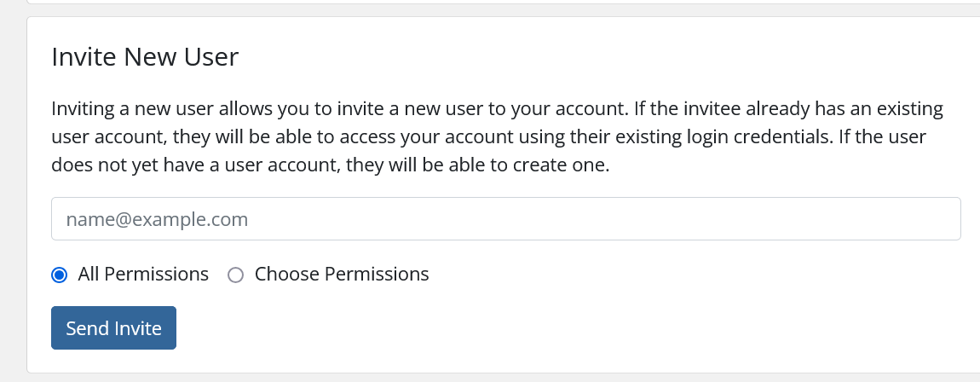Click the invite description paragraph text
980x382 pixels.
click(494, 137)
